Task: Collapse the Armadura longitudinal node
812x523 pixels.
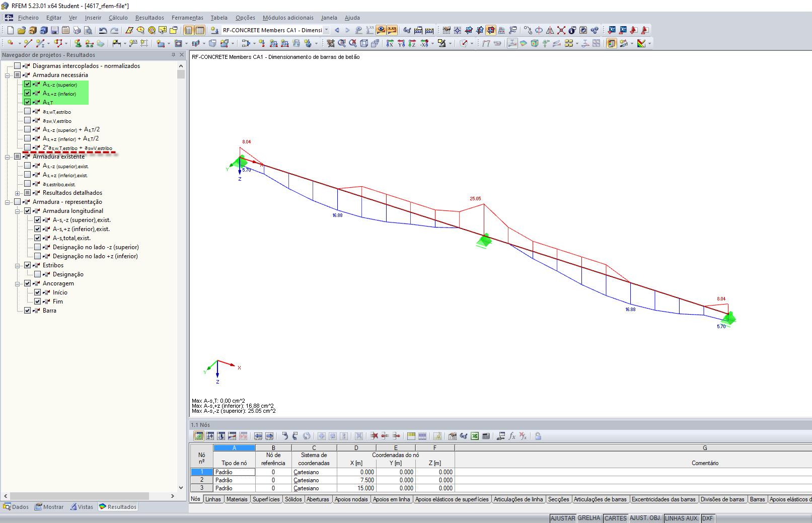Action: coord(18,211)
